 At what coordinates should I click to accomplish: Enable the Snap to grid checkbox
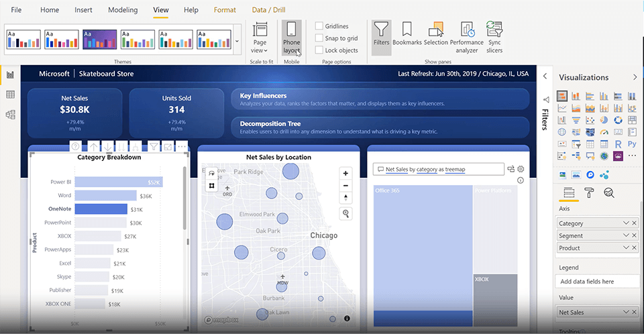point(319,38)
